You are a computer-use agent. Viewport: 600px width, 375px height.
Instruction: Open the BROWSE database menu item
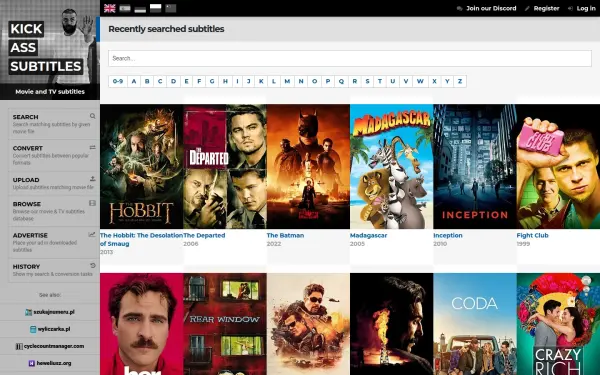pos(54,211)
